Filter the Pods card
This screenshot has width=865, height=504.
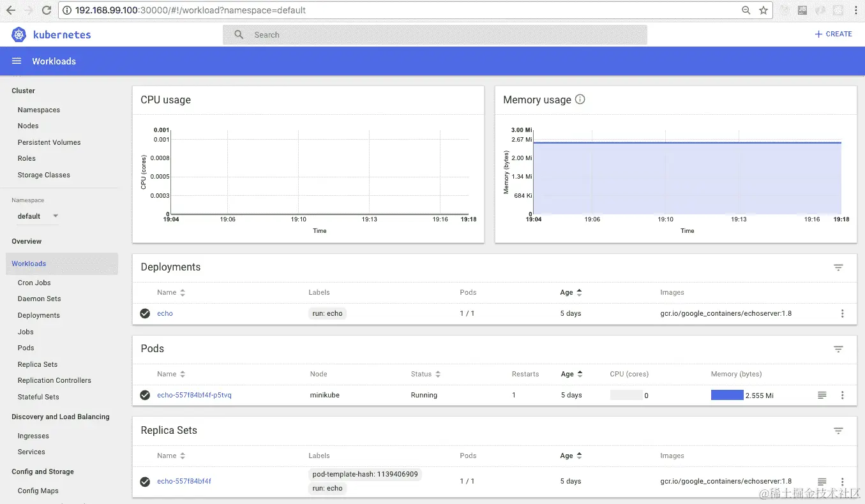[838, 349]
